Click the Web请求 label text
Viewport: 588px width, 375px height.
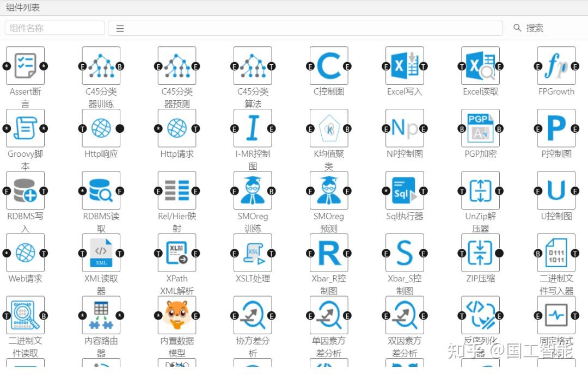coord(25,278)
